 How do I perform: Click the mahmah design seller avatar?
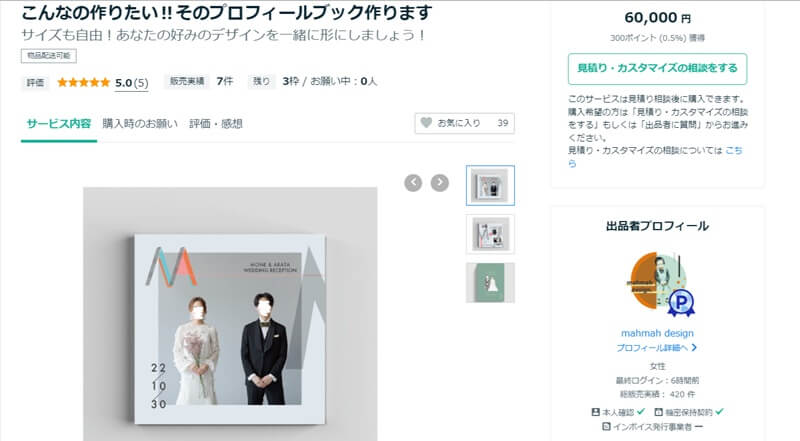[656, 284]
